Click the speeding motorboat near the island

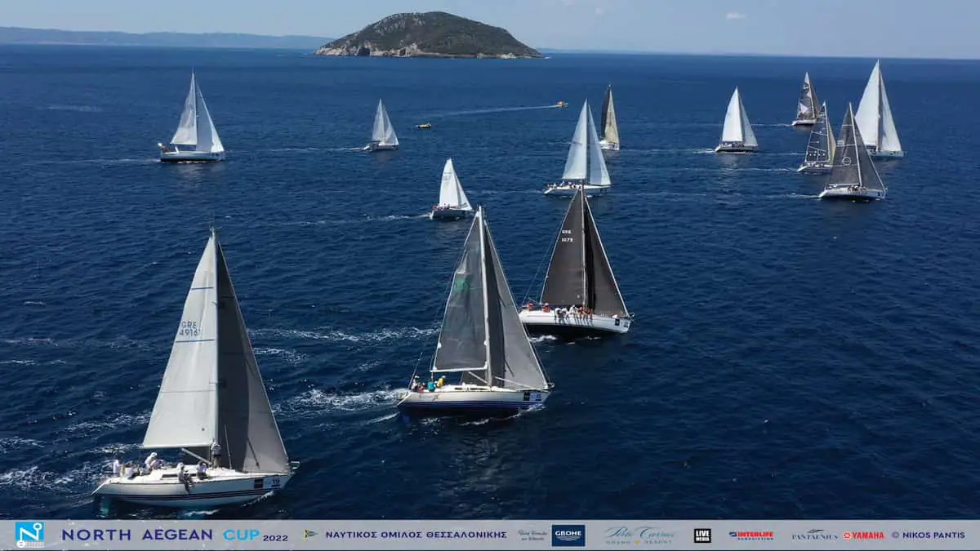[560, 104]
